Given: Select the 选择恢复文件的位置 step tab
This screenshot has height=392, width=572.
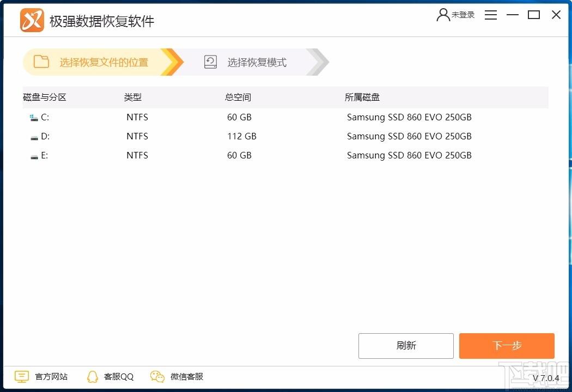Looking at the screenshot, I should point(103,62).
